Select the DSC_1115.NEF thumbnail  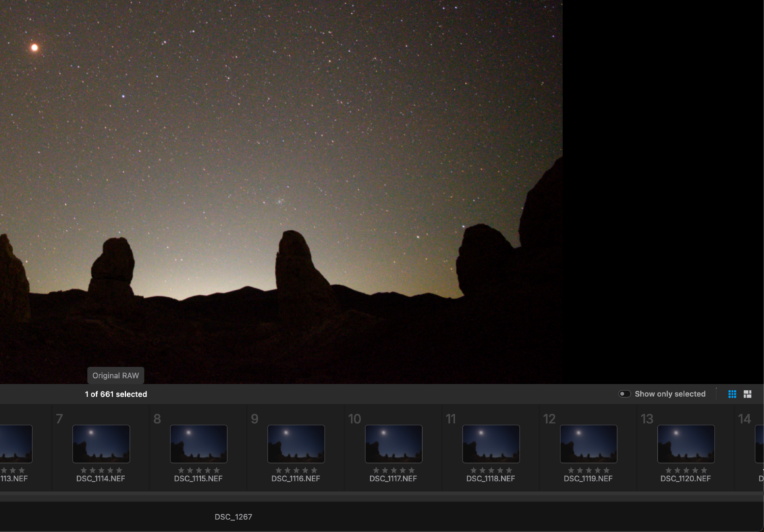pyautogui.click(x=198, y=444)
